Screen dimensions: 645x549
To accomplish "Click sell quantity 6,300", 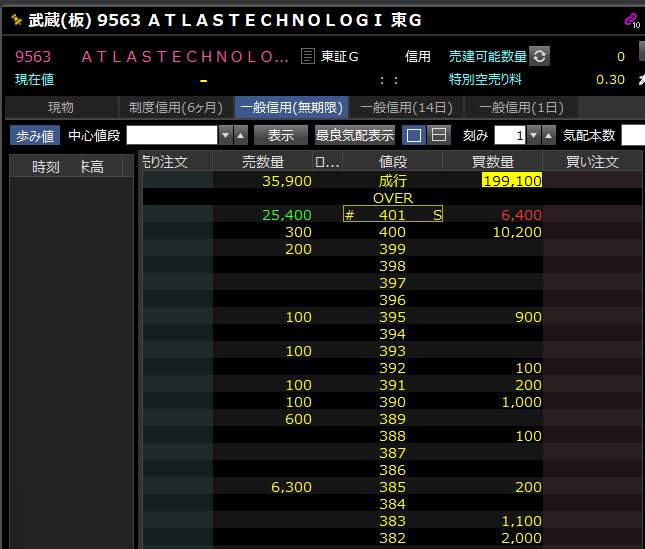I will [x=291, y=487].
